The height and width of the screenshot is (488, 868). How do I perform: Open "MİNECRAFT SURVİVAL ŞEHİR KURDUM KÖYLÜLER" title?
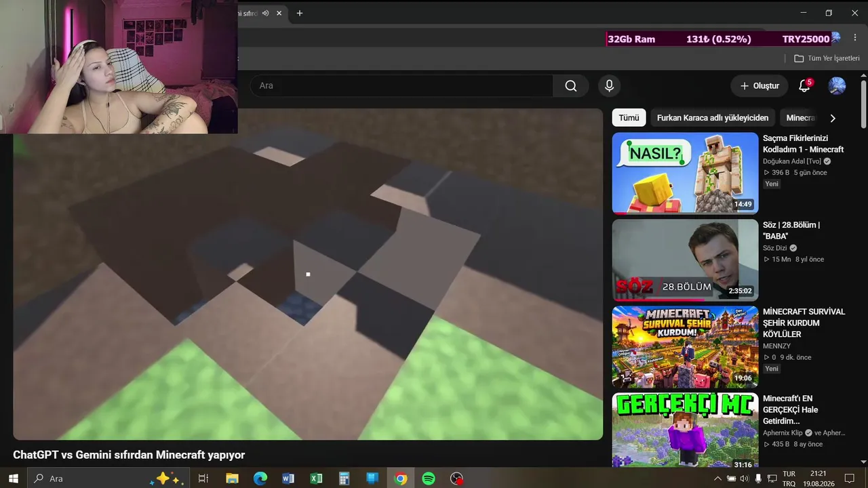[x=804, y=323]
